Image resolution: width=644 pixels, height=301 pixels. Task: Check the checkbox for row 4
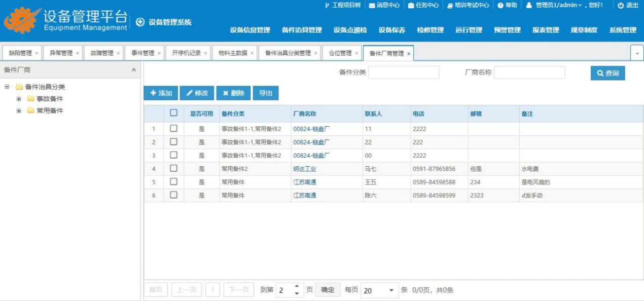pyautogui.click(x=173, y=169)
